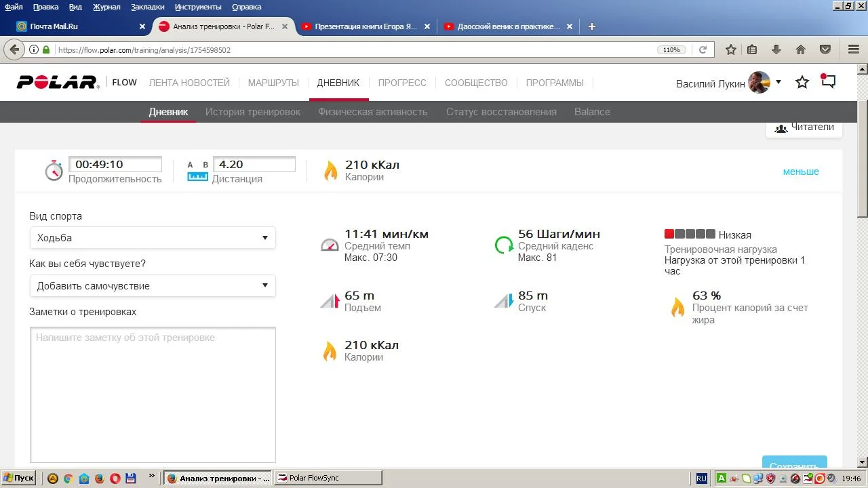The width and height of the screenshot is (868, 488).
Task: Click the меньше link
Action: pyautogui.click(x=801, y=171)
